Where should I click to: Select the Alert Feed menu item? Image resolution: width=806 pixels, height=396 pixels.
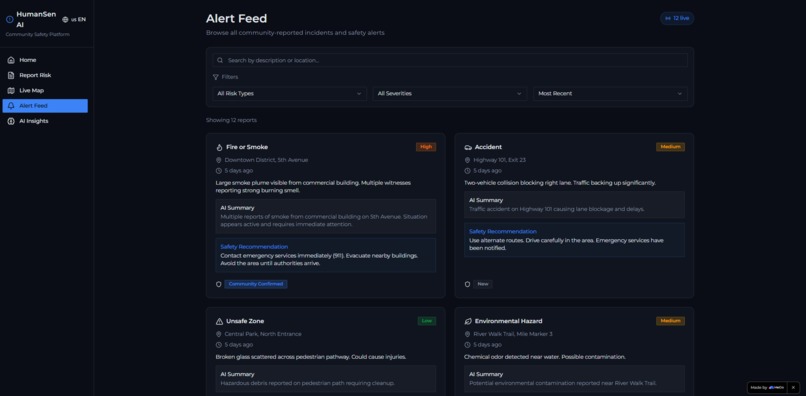(45, 106)
